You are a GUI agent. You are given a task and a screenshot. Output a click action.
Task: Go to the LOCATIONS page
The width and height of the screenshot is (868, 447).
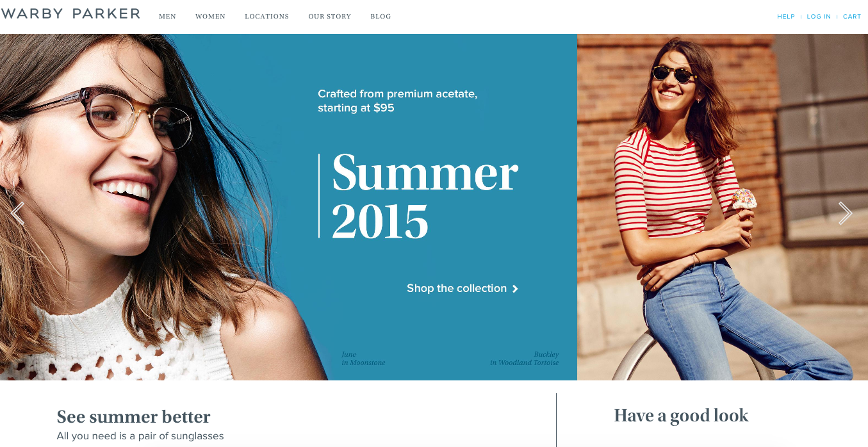pyautogui.click(x=266, y=17)
